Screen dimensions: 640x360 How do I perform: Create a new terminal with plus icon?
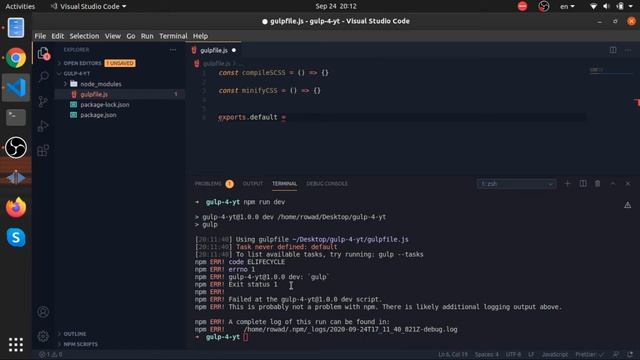click(x=567, y=184)
